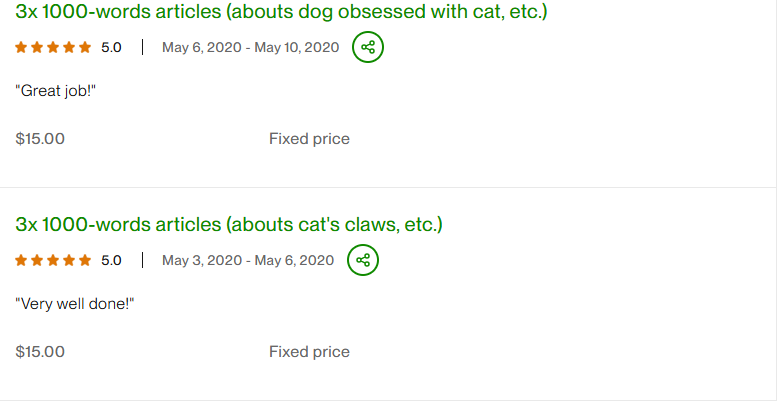This screenshot has height=401, width=781.
Task: Click the $15.00 amount under "Great job!"
Action: click(x=40, y=139)
